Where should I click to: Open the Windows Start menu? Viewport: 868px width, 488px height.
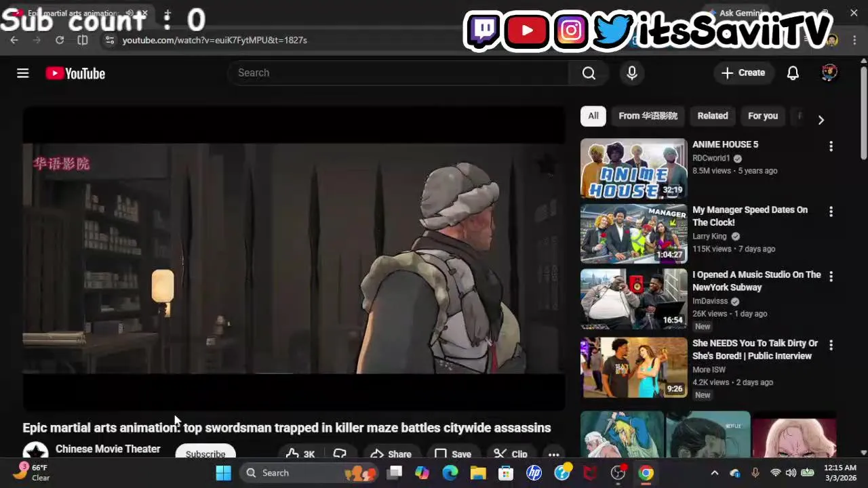coord(223,473)
